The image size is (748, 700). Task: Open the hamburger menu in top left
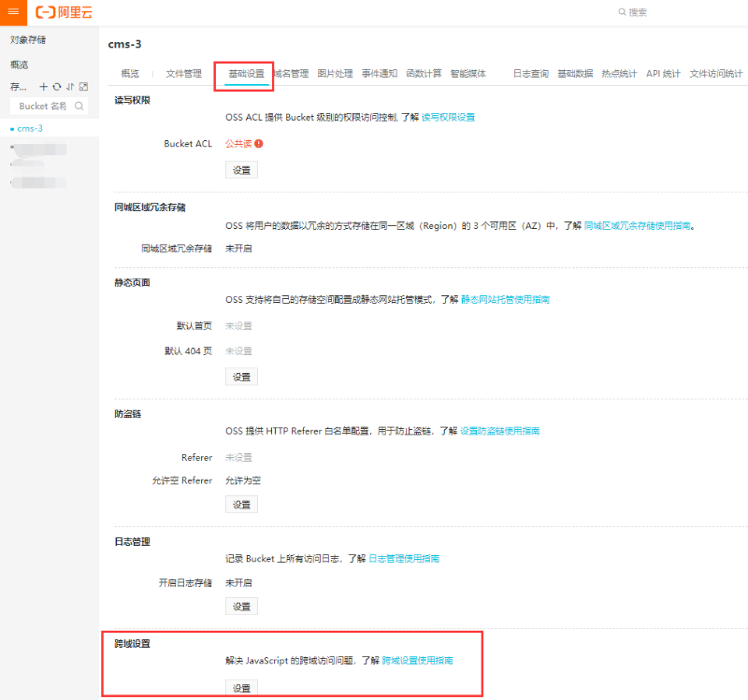pos(12,11)
